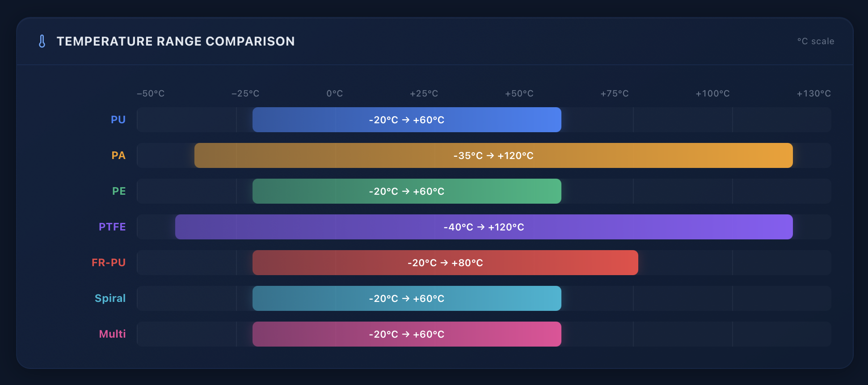Click the Spiral row label
868x385 pixels.
pyautogui.click(x=110, y=298)
